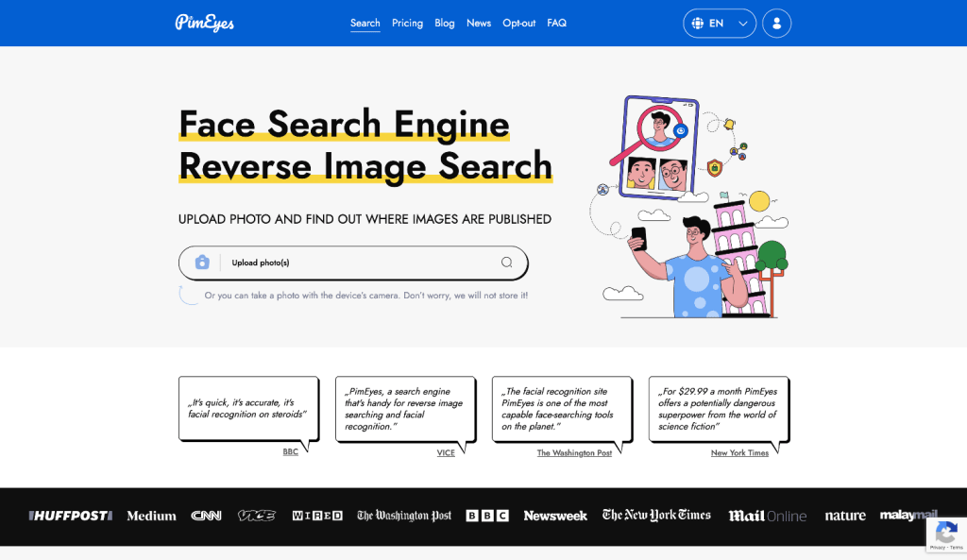Viewport: 967px width, 560px height.
Task: Click the "PimEyes, a search engine" quote
Action: pyautogui.click(x=405, y=409)
